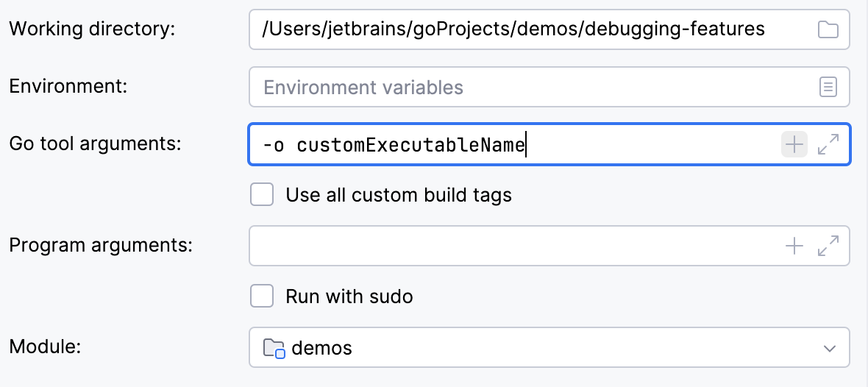Screen dimensions: 868x387
Task: Click the "Use all custom build tags" label
Action: [399, 195]
